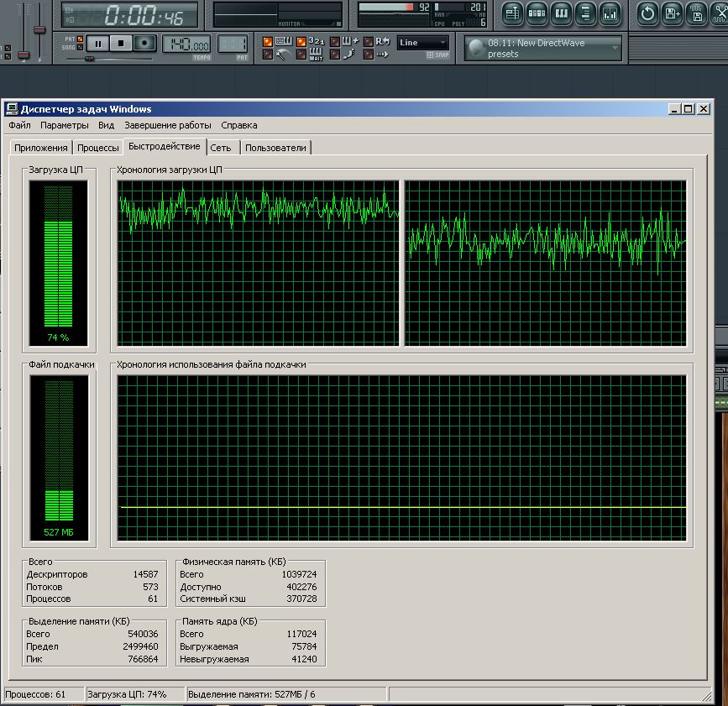The width and height of the screenshot is (728, 706).
Task: Click the undo history icon
Action: [647, 13]
